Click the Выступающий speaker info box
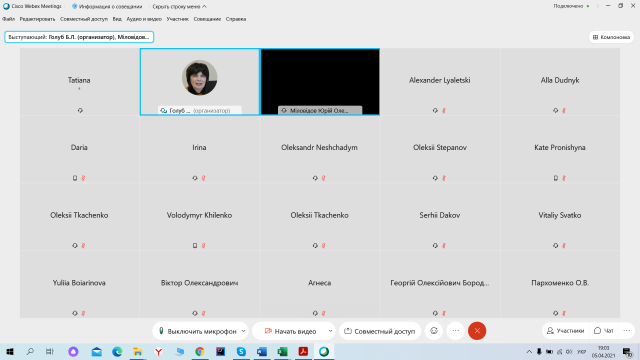The image size is (640, 360). click(x=79, y=37)
